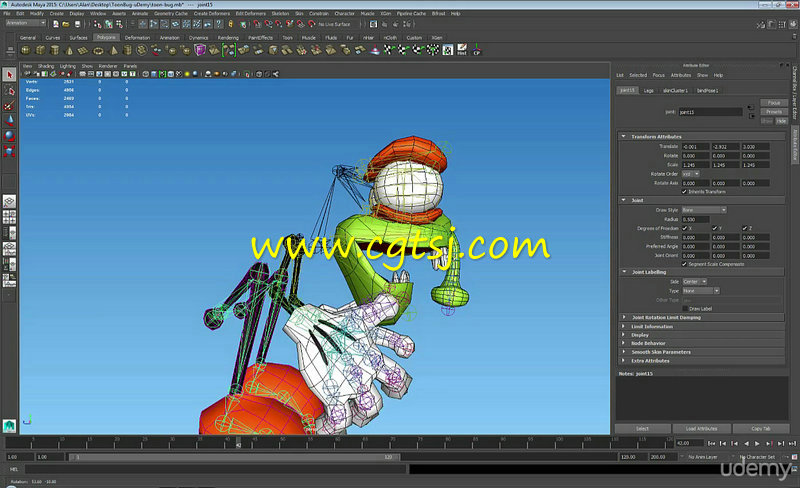Click the yellow light icon in viewport toolbar
This screenshot has width=800, height=488.
click(187, 74)
